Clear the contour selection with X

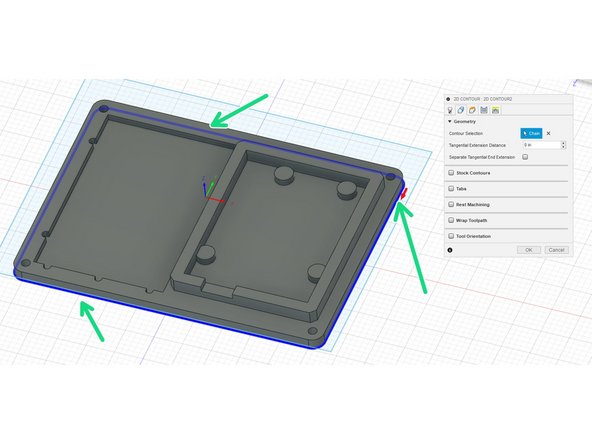pos(549,133)
